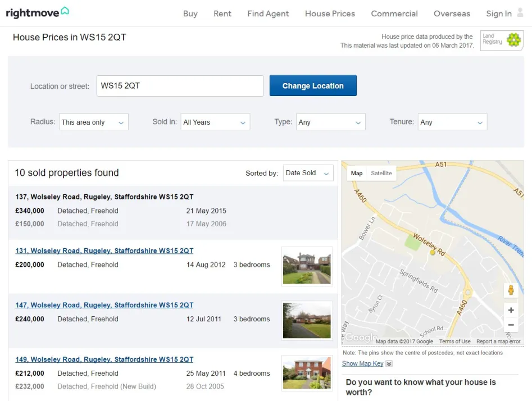Click the Location or street input field
The image size is (532, 401).
click(x=180, y=86)
